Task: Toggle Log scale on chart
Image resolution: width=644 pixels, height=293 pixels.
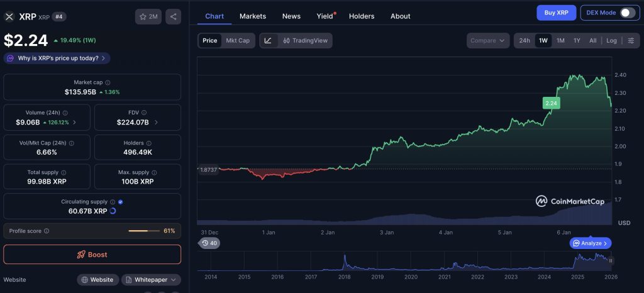Action: pyautogui.click(x=611, y=41)
